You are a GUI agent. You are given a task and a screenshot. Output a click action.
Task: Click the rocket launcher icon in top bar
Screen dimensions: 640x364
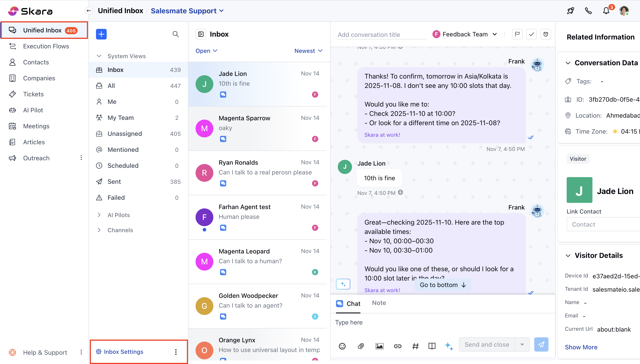pyautogui.click(x=571, y=10)
